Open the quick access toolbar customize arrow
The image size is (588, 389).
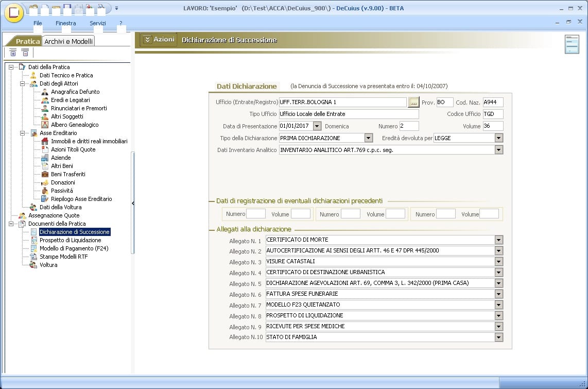tap(117, 8)
